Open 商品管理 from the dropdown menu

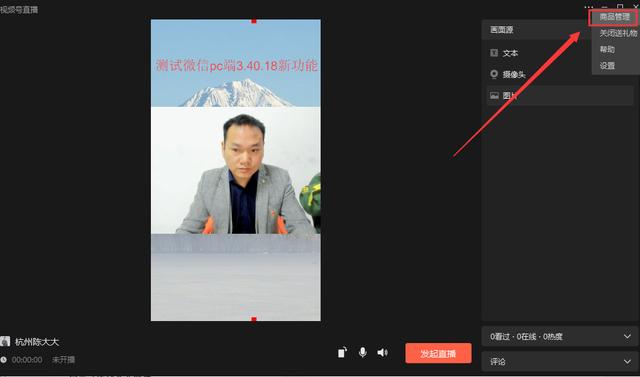click(x=614, y=18)
